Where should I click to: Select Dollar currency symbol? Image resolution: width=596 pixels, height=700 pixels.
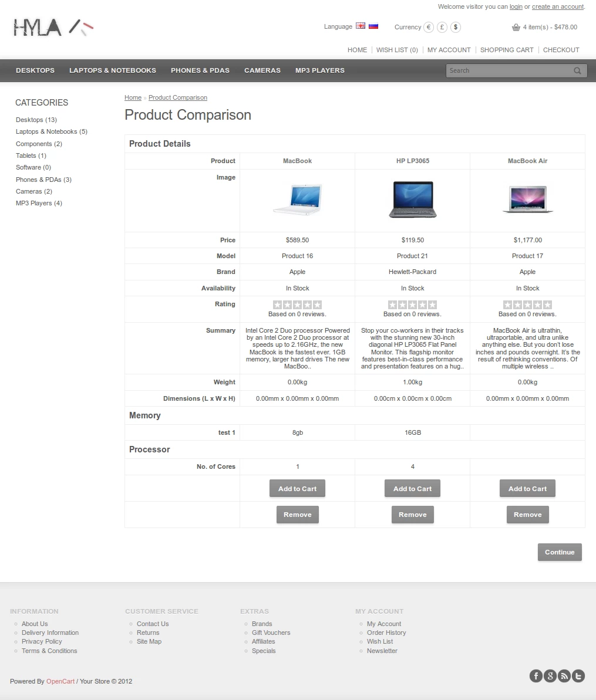[455, 27]
